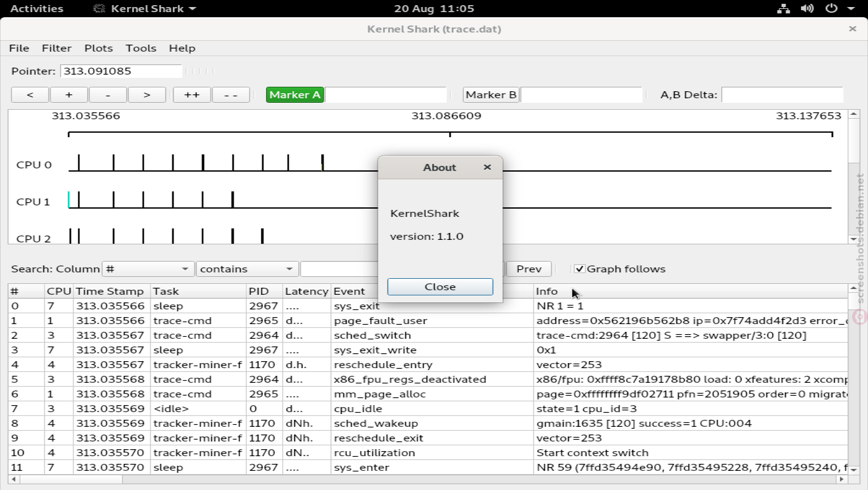Click the A,B Delta field

pos(782,94)
